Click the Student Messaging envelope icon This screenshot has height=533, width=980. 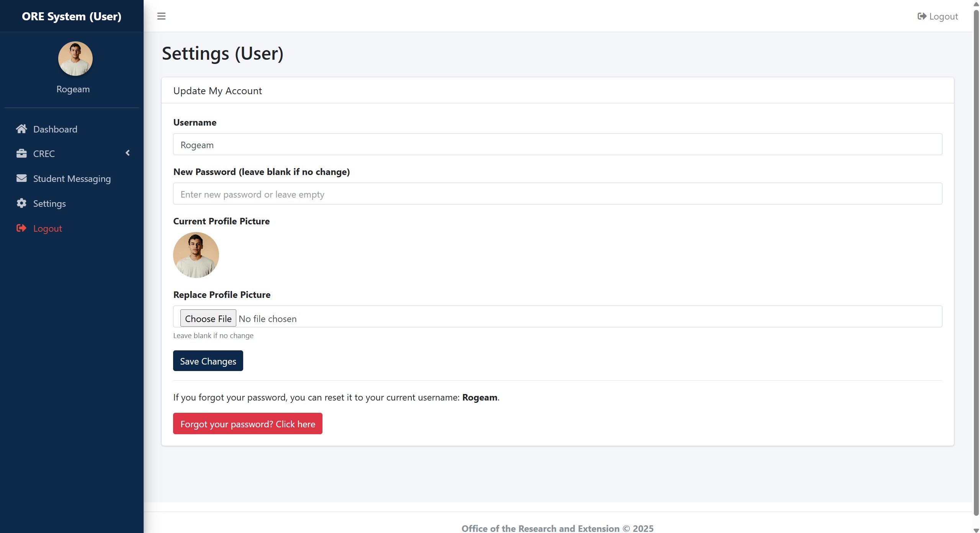(21, 178)
